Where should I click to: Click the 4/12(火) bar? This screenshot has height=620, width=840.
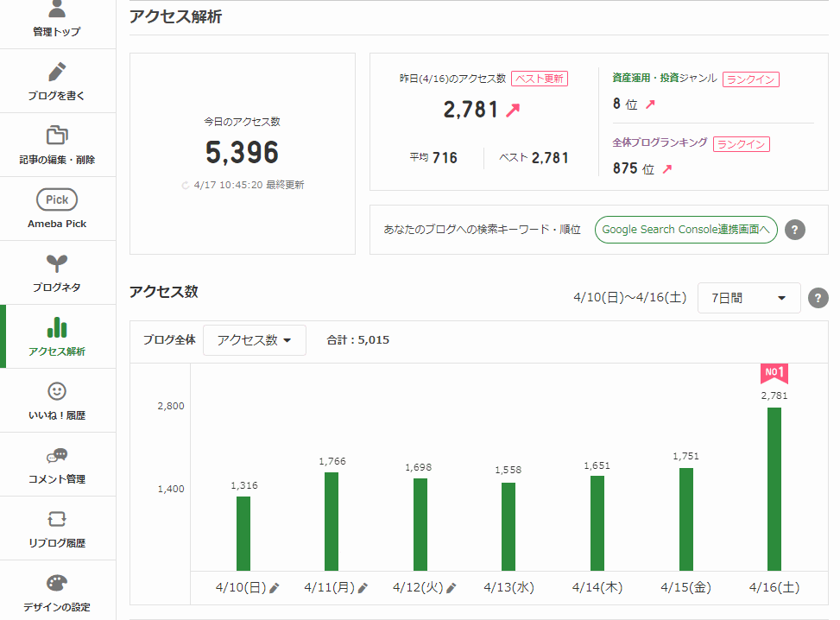click(420, 525)
